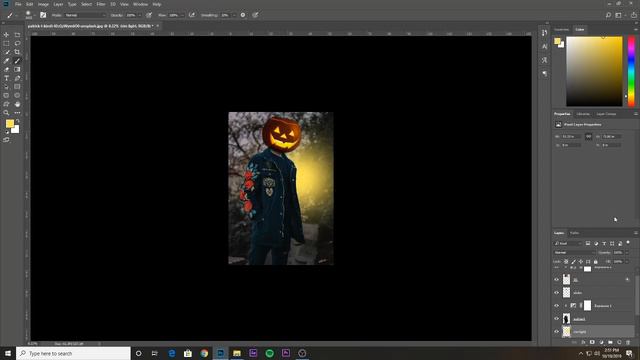
Task: Select the Move tool
Action: click(x=6, y=35)
